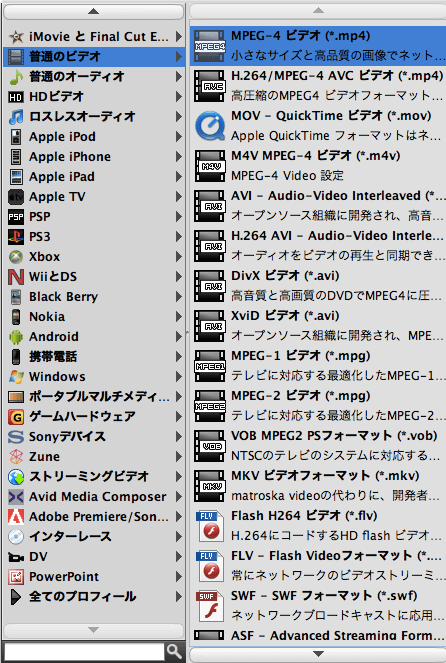Choose ASF - Advanced Streaming Format entry
The image size is (446, 663).
318,635
